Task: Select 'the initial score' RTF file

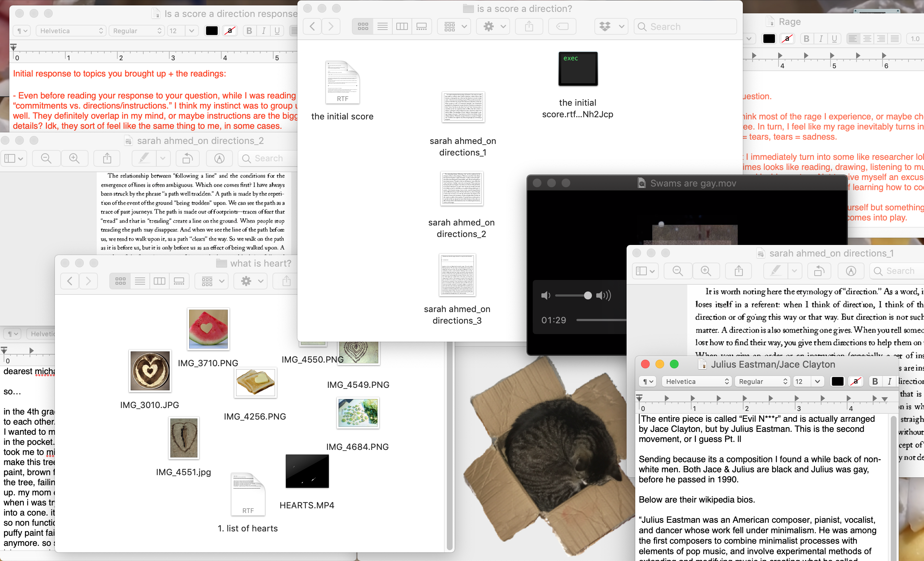Action: point(343,83)
